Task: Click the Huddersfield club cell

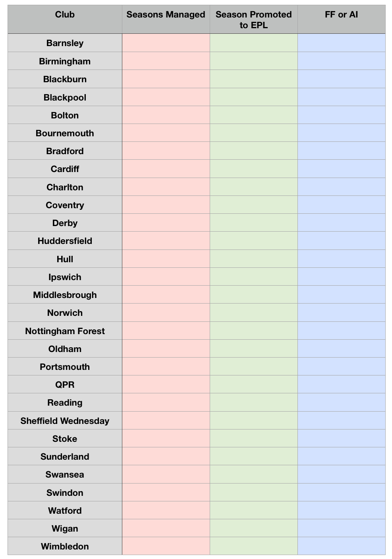Action: [65, 241]
